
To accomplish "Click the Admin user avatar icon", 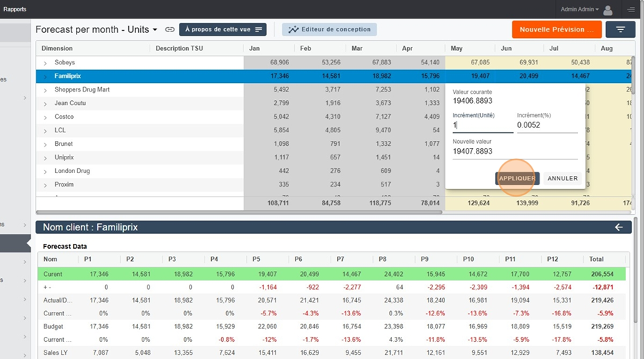I will click(x=608, y=10).
